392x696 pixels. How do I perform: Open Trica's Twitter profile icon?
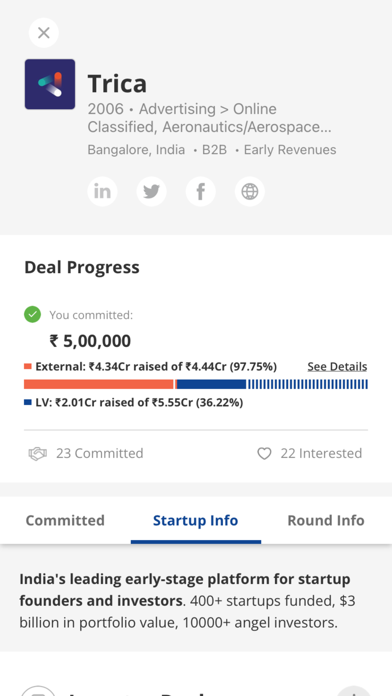pyautogui.click(x=151, y=192)
